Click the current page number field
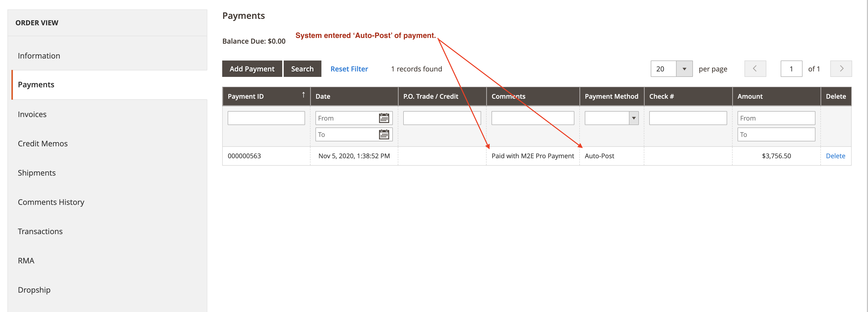The height and width of the screenshot is (312, 868). [791, 69]
